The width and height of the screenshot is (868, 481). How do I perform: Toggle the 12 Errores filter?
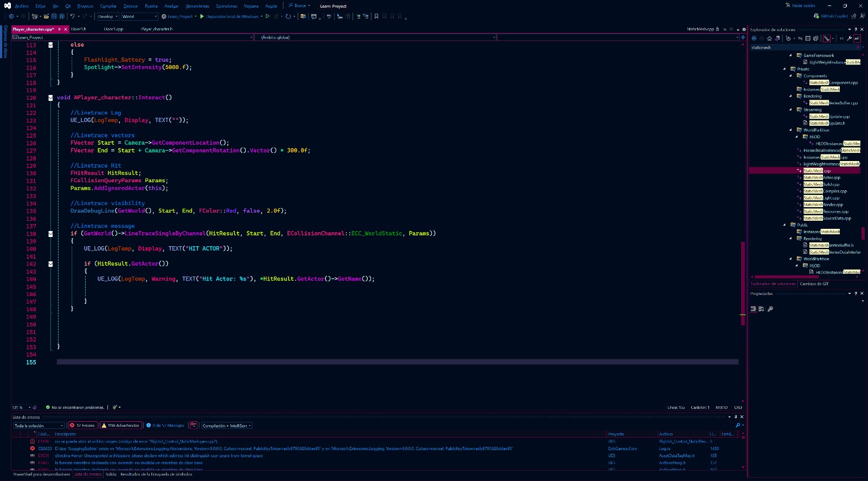(83, 426)
